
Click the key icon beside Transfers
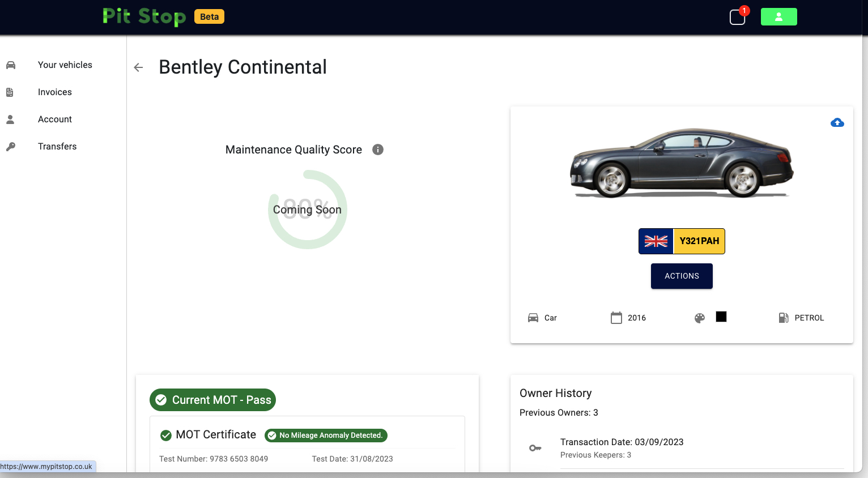[11, 147]
